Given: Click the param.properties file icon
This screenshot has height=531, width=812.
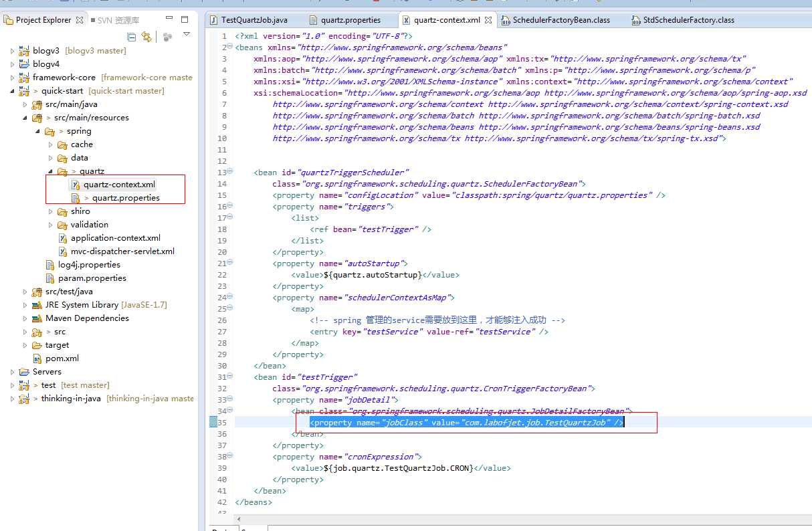Looking at the screenshot, I should pos(50,278).
